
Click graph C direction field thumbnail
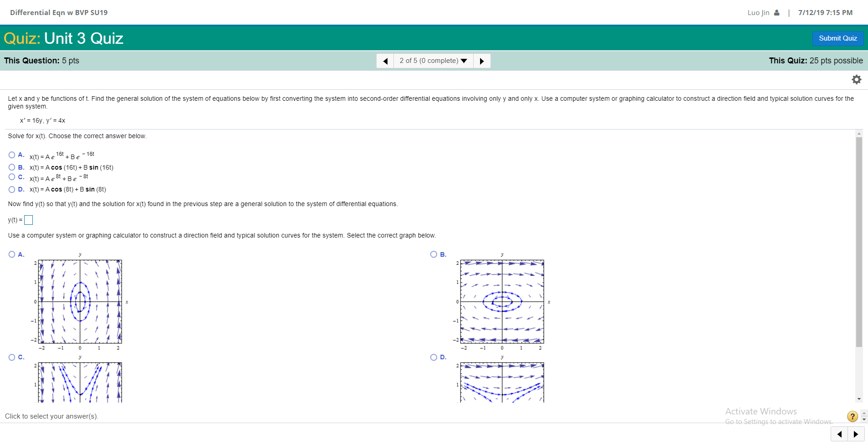[80, 378]
